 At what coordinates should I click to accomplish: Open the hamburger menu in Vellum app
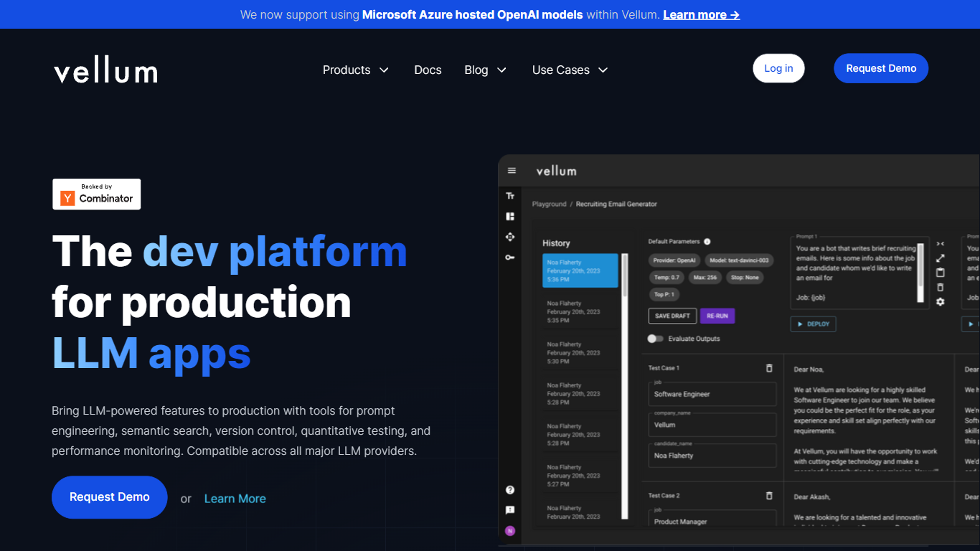tap(512, 171)
